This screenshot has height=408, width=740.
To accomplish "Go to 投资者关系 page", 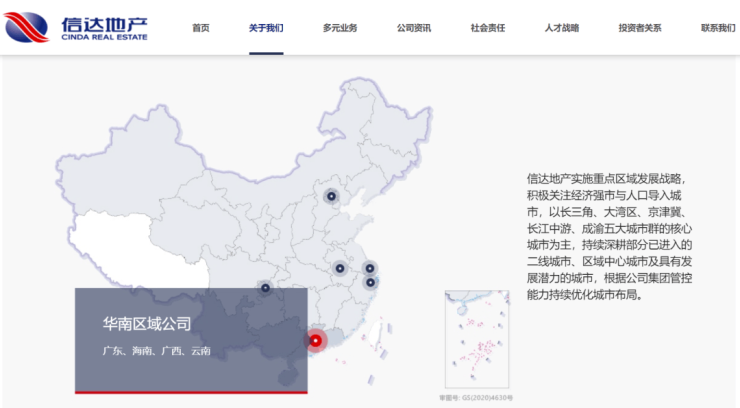I will [640, 28].
